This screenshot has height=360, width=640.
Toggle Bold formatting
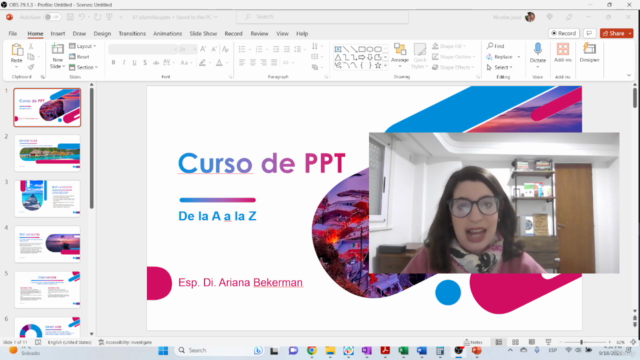[113, 62]
